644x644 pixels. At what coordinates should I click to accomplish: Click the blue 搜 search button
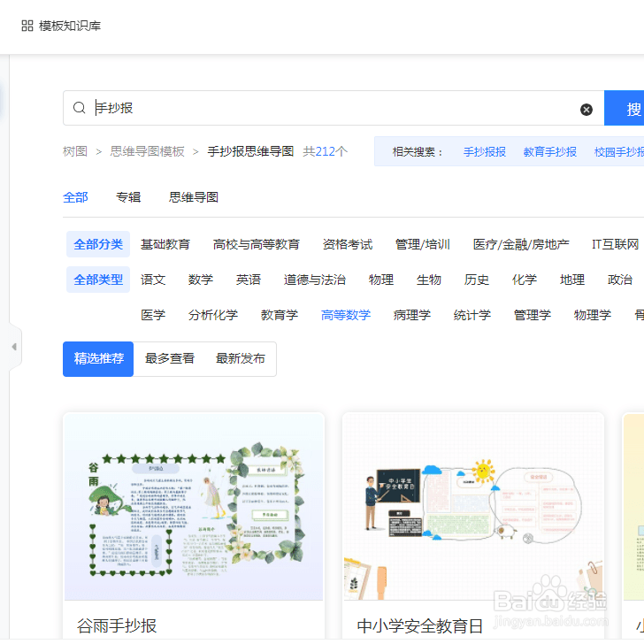pyautogui.click(x=625, y=108)
